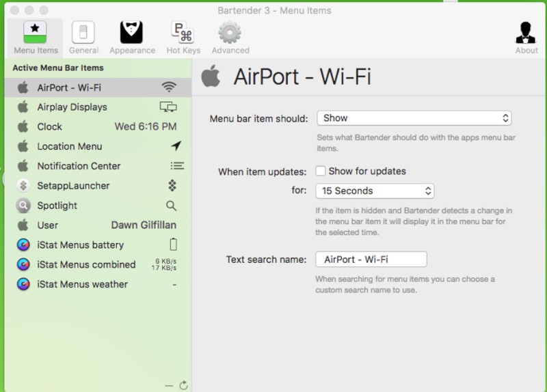Select the Spotlight menu bar item
This screenshot has height=392, width=547.
tap(98, 206)
